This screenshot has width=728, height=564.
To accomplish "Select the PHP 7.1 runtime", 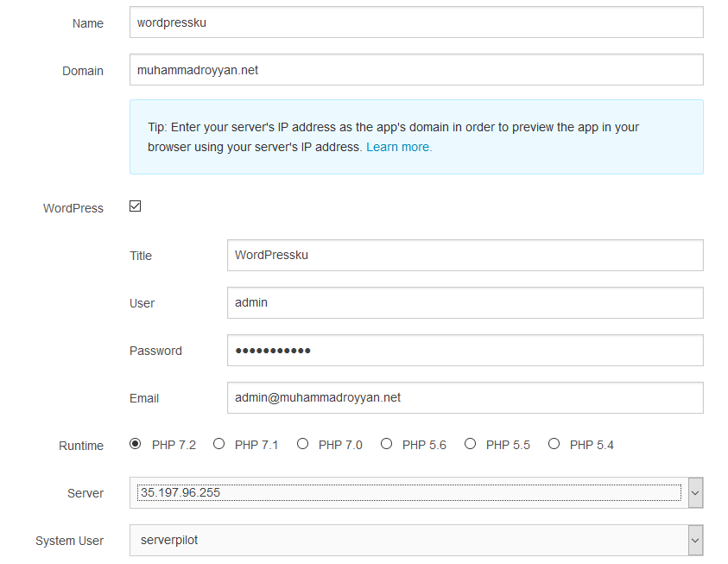I will 218,443.
